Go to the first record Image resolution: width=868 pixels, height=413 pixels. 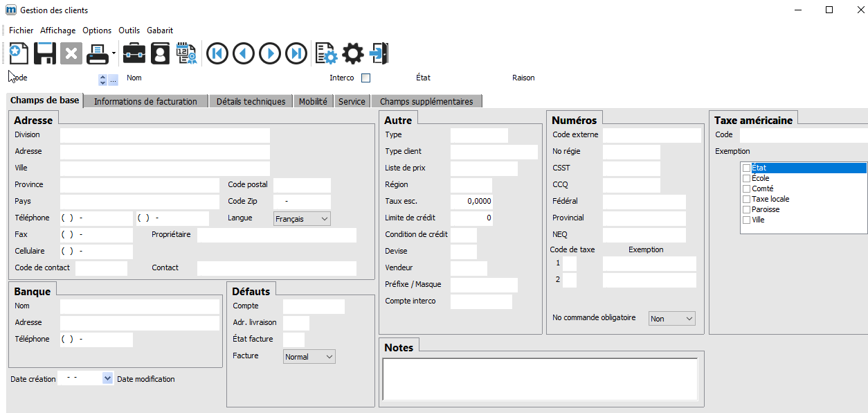(x=217, y=53)
